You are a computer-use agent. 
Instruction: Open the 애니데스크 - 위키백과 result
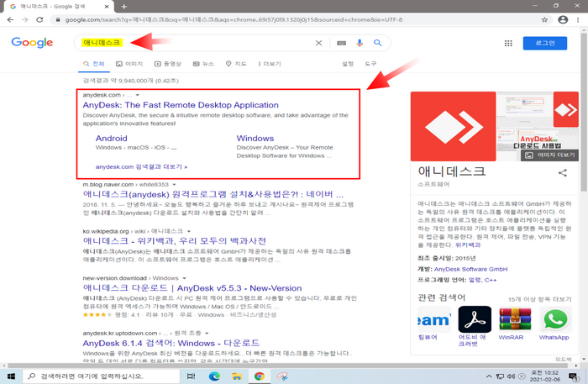(x=174, y=241)
